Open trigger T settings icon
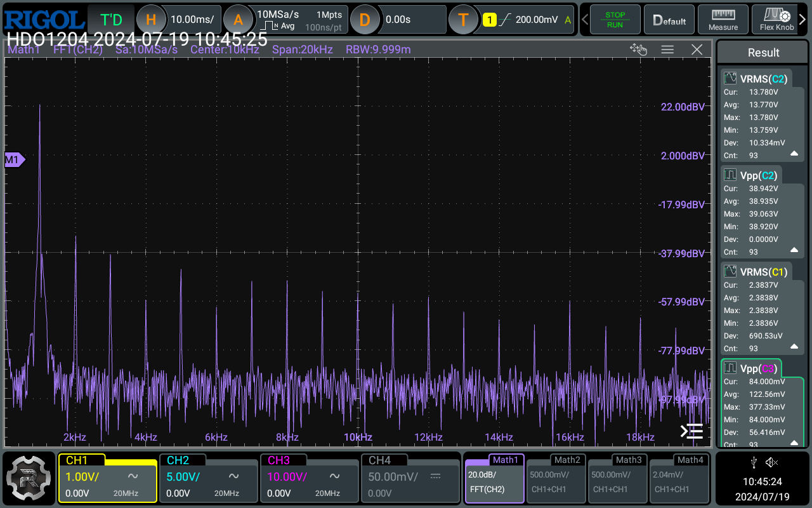The width and height of the screenshot is (812, 508). point(463,20)
